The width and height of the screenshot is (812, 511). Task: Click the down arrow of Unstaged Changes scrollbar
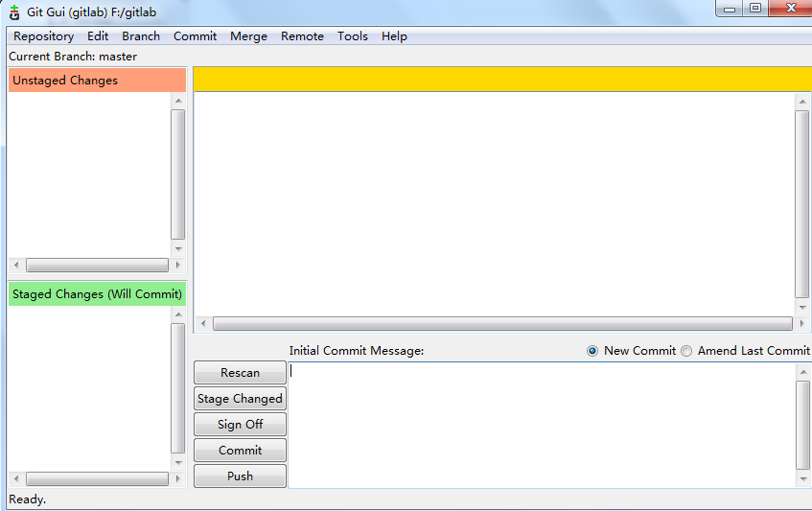click(x=178, y=249)
